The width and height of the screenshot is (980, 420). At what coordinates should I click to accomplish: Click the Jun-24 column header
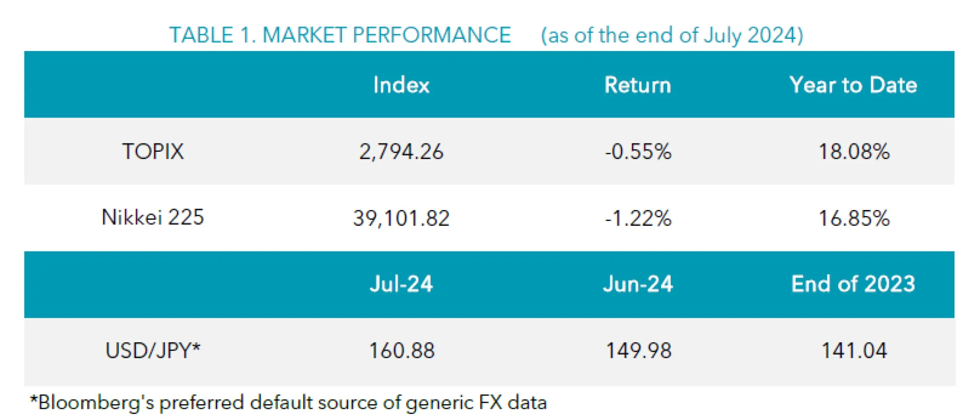[638, 284]
